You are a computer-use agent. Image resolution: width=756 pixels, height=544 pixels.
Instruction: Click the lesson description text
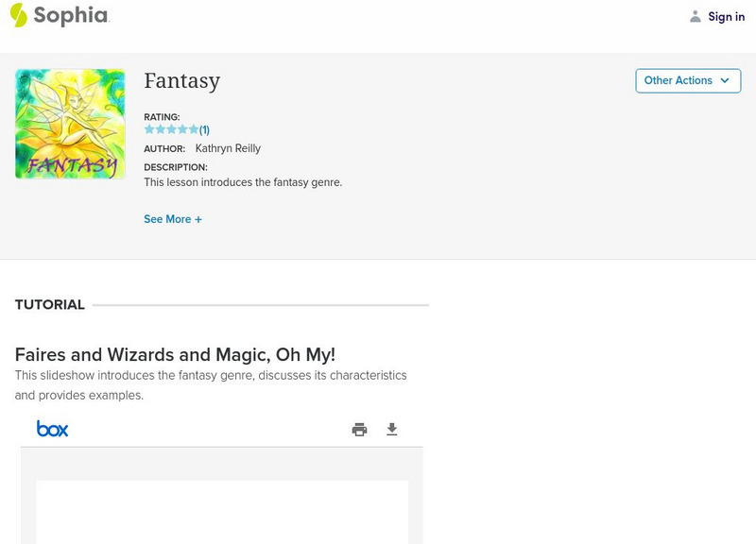coord(243,182)
